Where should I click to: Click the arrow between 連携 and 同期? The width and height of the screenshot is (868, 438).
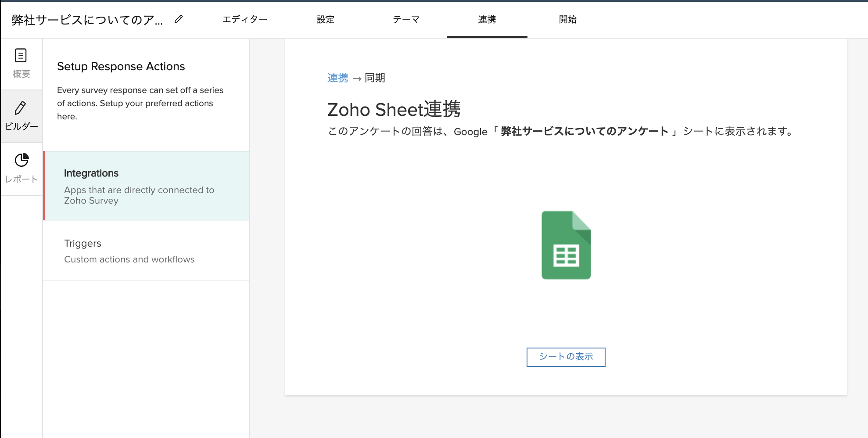[x=357, y=79]
